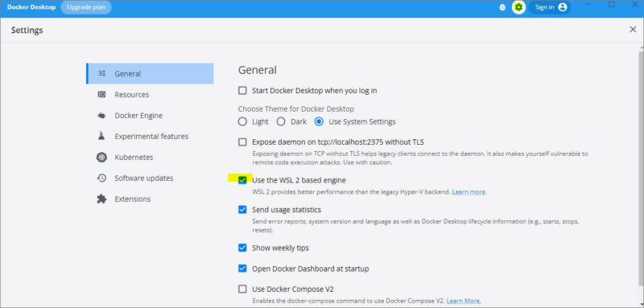Viewport: 644px width, 308px height.
Task: Uncheck Use the WSL 2 based engine
Action: [243, 180]
